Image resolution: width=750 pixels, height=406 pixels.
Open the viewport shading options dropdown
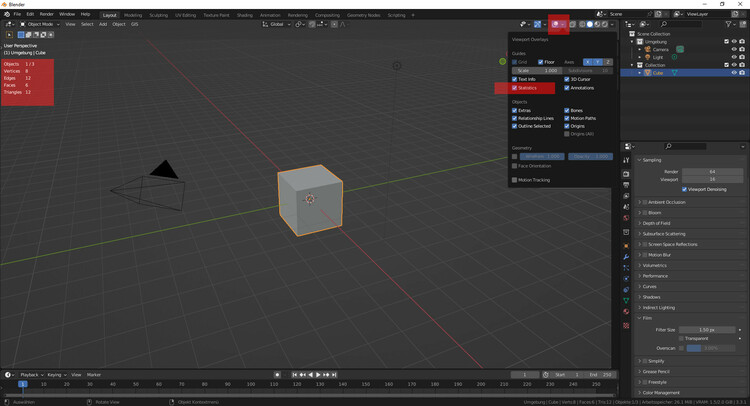(612, 24)
